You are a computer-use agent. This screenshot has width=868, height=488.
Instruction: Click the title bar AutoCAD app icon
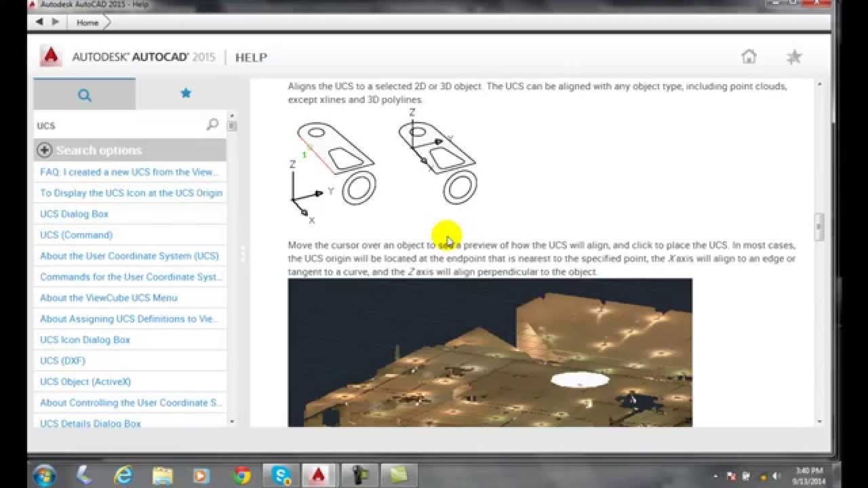(x=32, y=4)
